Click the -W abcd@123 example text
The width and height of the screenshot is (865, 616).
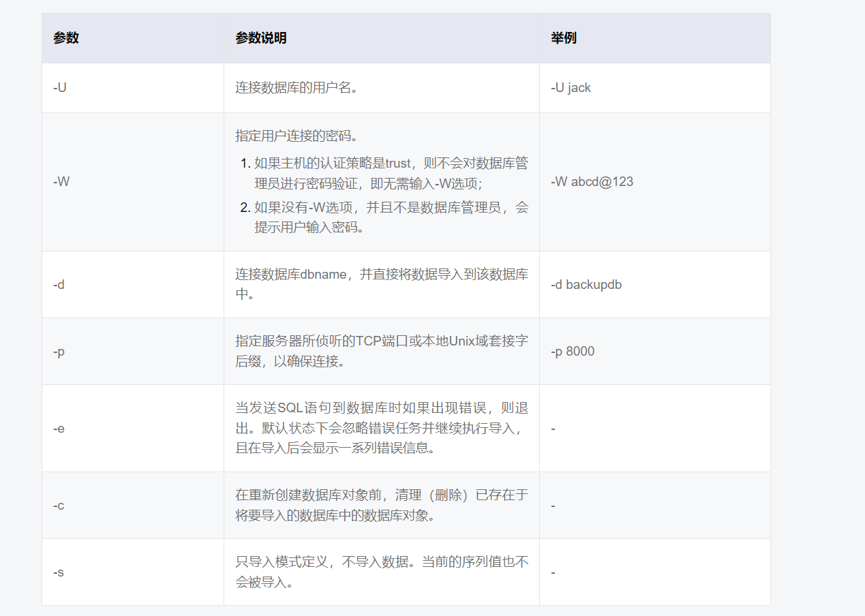[591, 181]
